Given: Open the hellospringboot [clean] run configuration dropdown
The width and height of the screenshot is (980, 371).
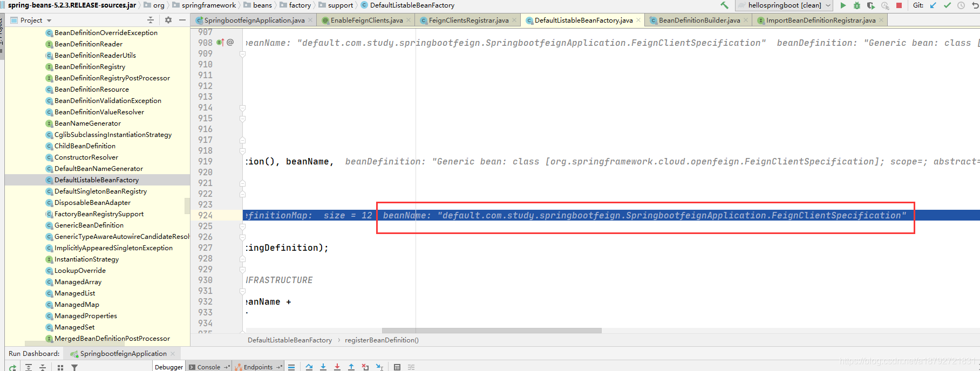Looking at the screenshot, I should pos(784,5).
